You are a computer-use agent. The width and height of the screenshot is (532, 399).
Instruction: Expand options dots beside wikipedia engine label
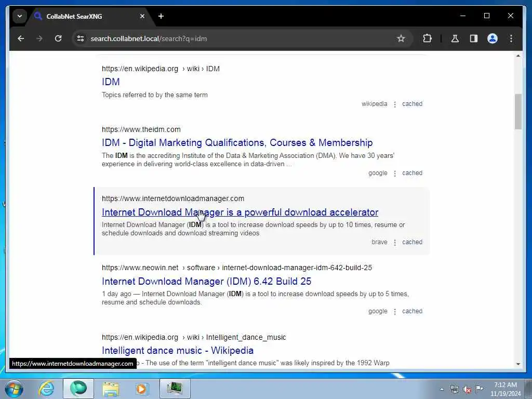pos(395,104)
